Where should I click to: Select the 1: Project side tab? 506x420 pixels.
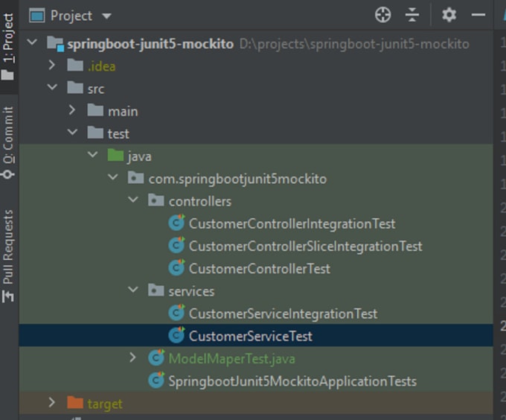(x=8, y=46)
